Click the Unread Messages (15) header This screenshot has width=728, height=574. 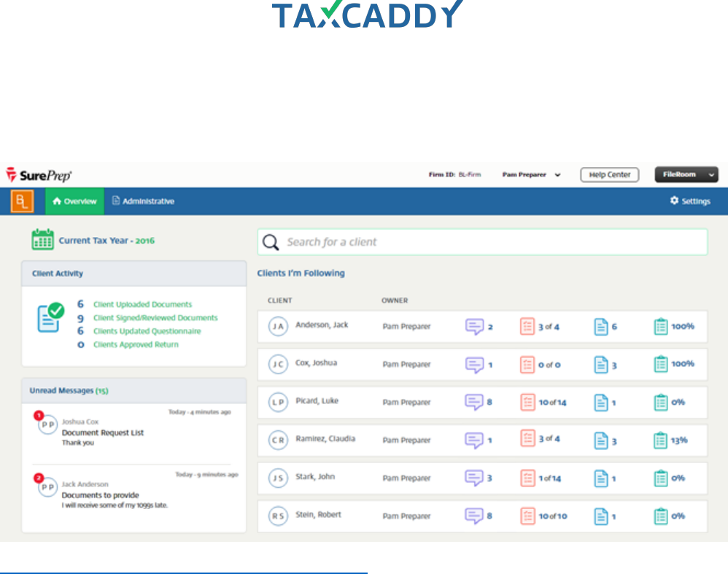[69, 390]
